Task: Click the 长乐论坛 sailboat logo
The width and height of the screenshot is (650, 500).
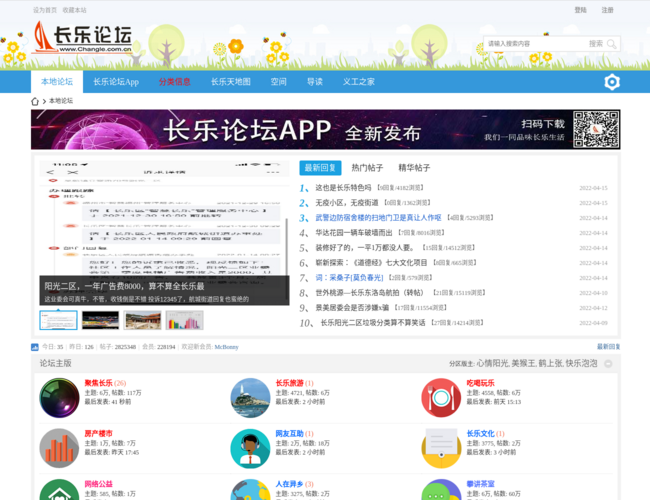Action: coord(82,37)
